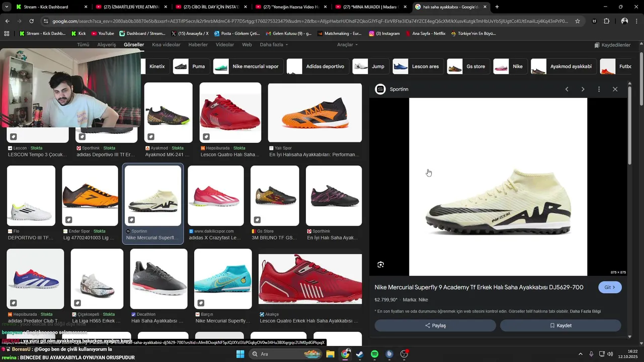Switch to the Web search tab
Image resolution: width=644 pixels, height=362 pixels.
coord(247,45)
